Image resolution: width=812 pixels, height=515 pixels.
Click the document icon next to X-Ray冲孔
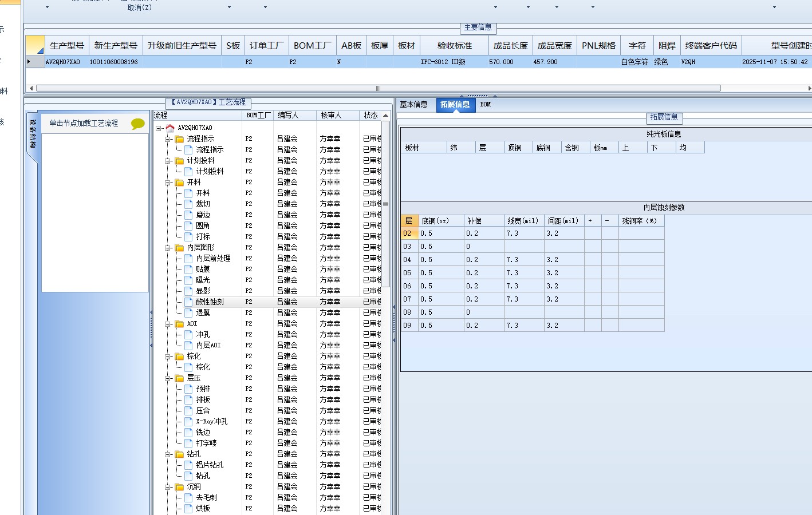pos(188,421)
